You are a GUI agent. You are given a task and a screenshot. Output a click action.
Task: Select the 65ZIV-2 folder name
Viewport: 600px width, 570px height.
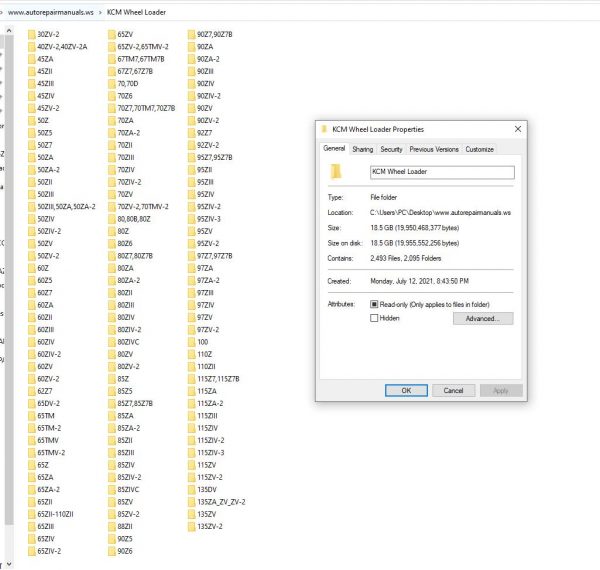(x=49, y=551)
